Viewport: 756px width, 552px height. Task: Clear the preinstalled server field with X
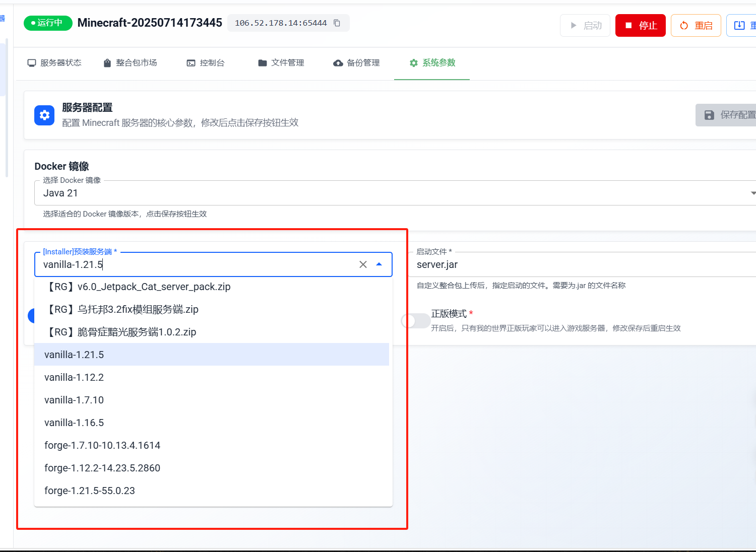click(x=363, y=264)
